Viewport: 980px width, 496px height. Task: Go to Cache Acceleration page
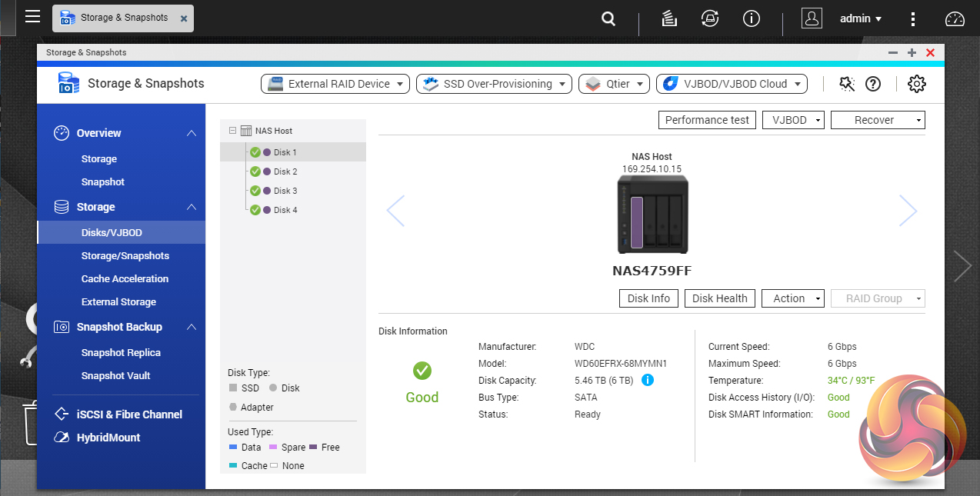pos(125,278)
